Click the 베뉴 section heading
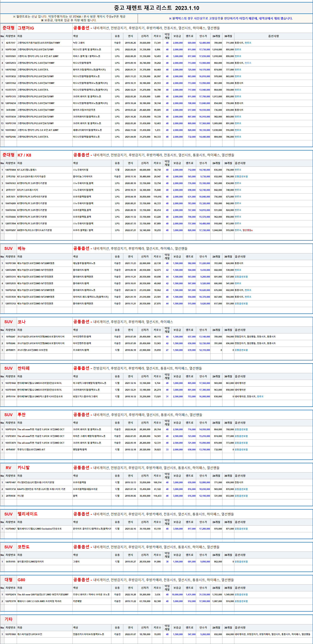 21,248
